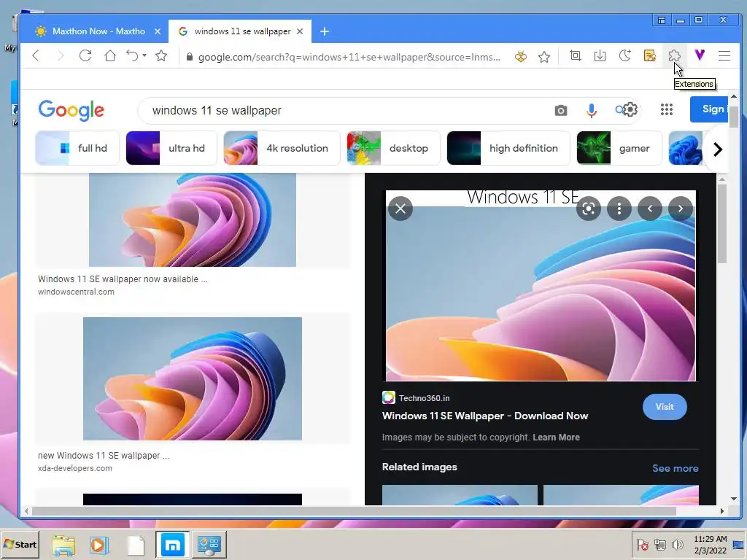Open the preview three-dot more options
The height and width of the screenshot is (560, 747).
pos(619,209)
